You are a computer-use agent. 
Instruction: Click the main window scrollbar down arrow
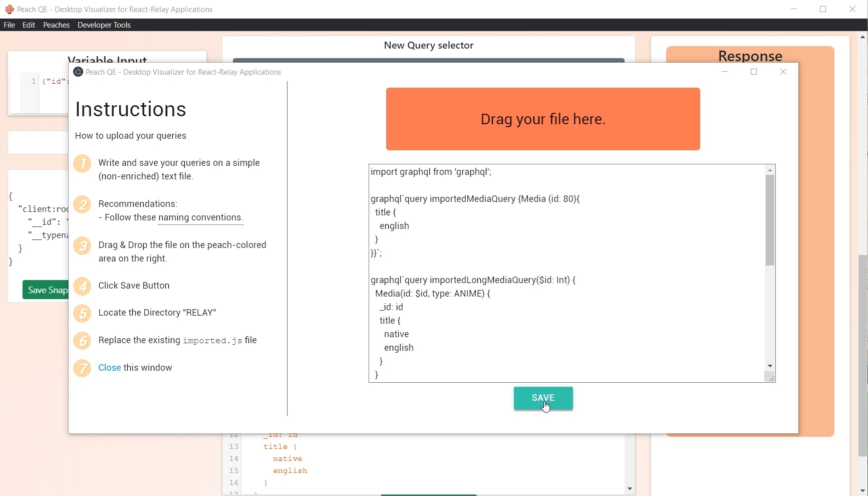click(x=862, y=491)
